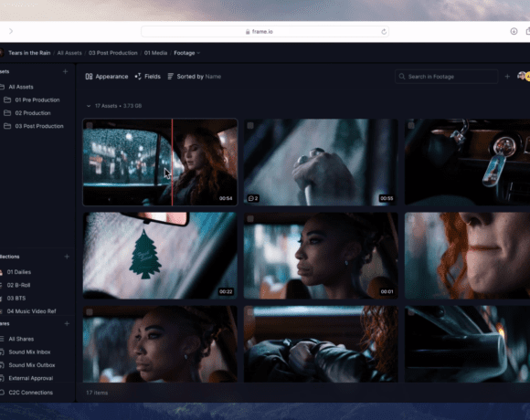Select checkbox on keychain dashboard clip

(411, 125)
